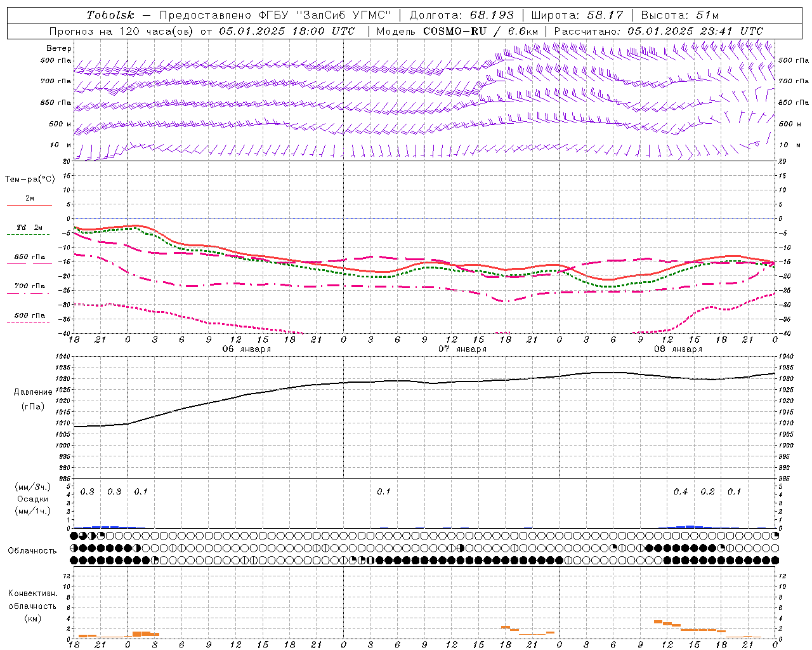
Task: Click the 0.4 precipitation amount value
Action: pyautogui.click(x=681, y=492)
